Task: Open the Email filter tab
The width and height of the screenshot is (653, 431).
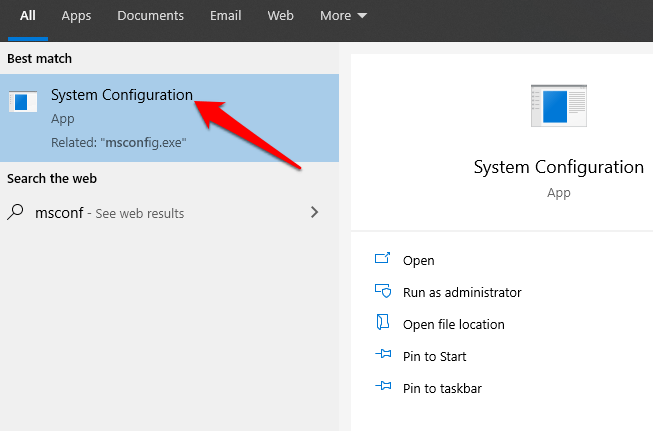Action: [225, 16]
